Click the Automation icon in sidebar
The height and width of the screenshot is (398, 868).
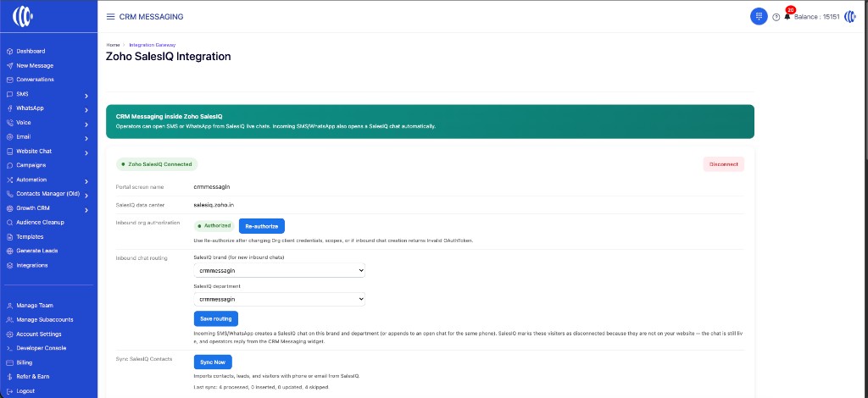pyautogui.click(x=9, y=180)
